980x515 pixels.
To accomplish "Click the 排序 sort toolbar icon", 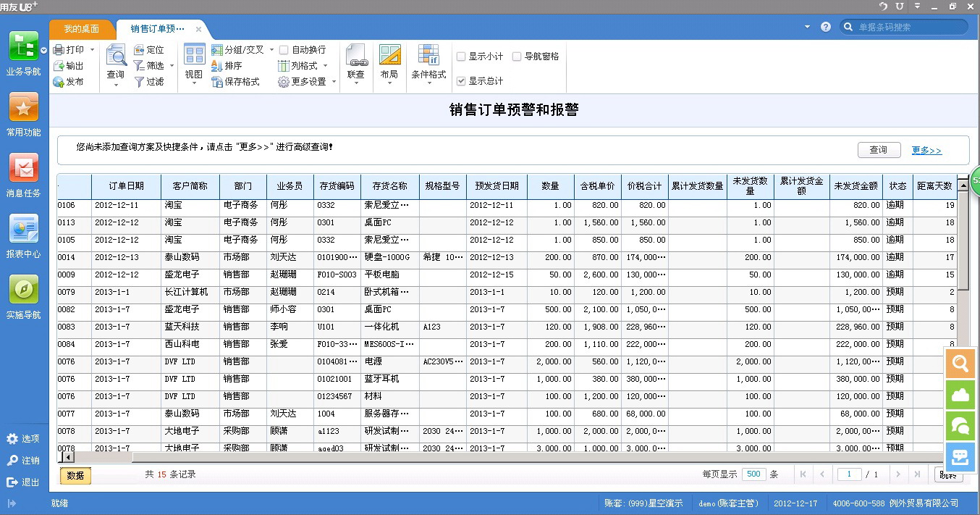I will (x=217, y=66).
